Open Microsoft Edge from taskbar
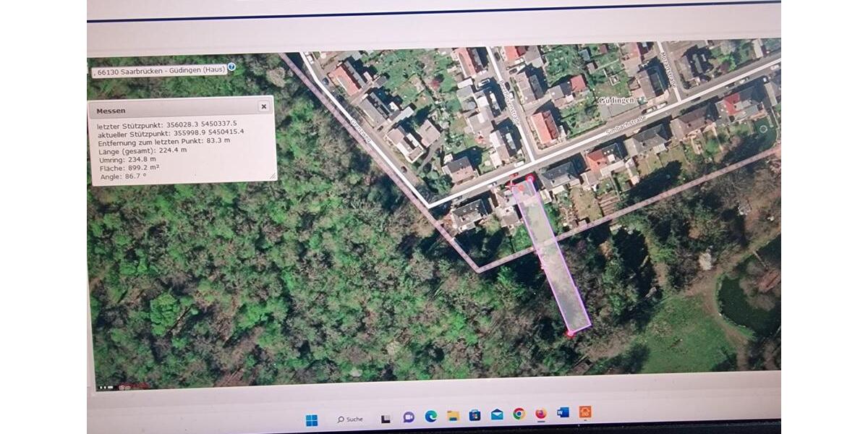868x434 pixels. tap(431, 416)
